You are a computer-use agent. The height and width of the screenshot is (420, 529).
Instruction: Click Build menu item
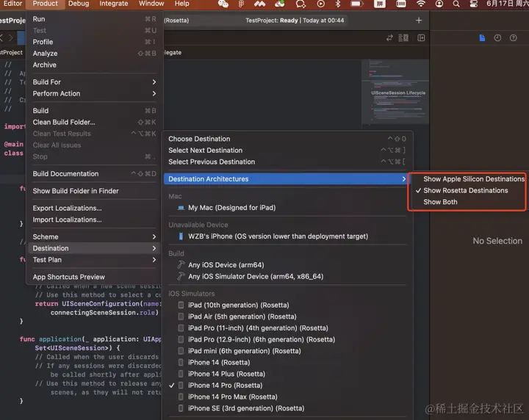pos(95,111)
